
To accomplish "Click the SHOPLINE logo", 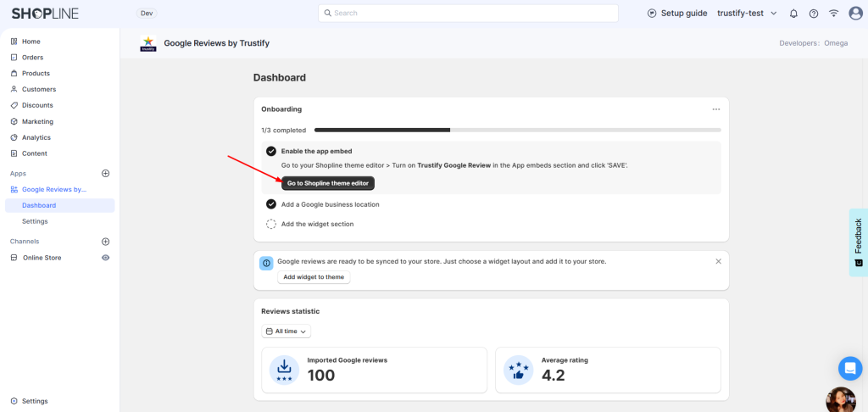I will click(45, 14).
